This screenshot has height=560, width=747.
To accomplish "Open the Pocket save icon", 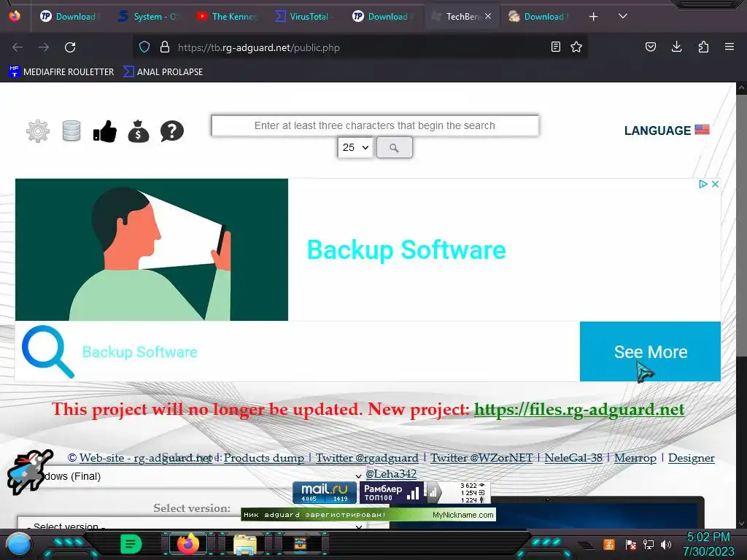I will click(x=650, y=47).
